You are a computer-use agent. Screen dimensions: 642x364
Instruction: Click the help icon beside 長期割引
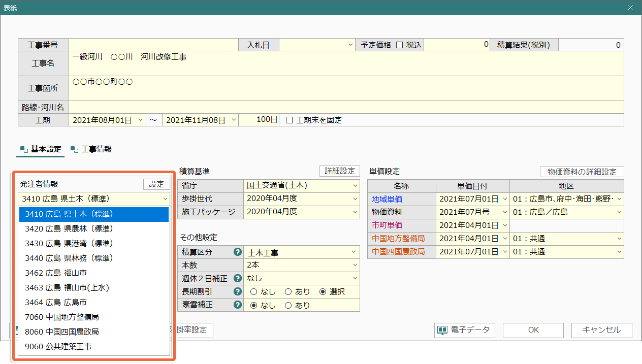pos(237,291)
